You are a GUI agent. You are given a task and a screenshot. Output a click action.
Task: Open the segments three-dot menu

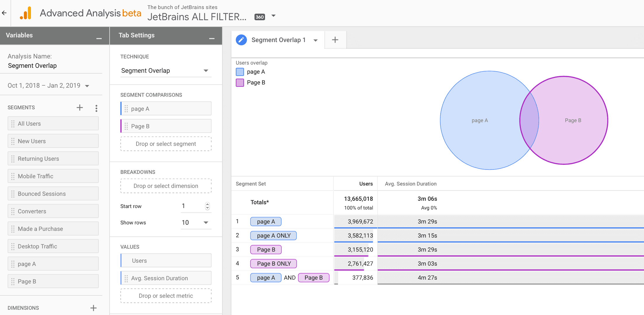(x=96, y=108)
